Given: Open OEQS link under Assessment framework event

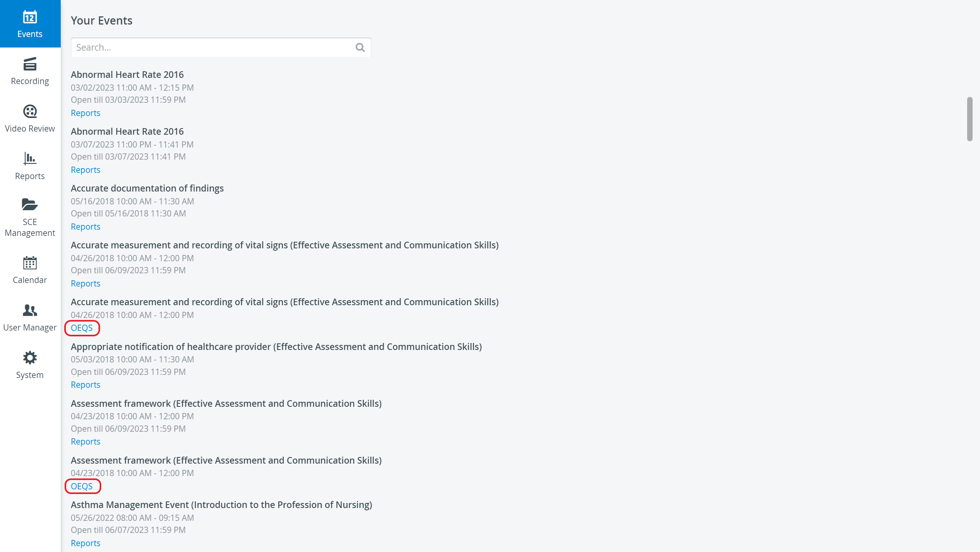Looking at the screenshot, I should point(82,487).
